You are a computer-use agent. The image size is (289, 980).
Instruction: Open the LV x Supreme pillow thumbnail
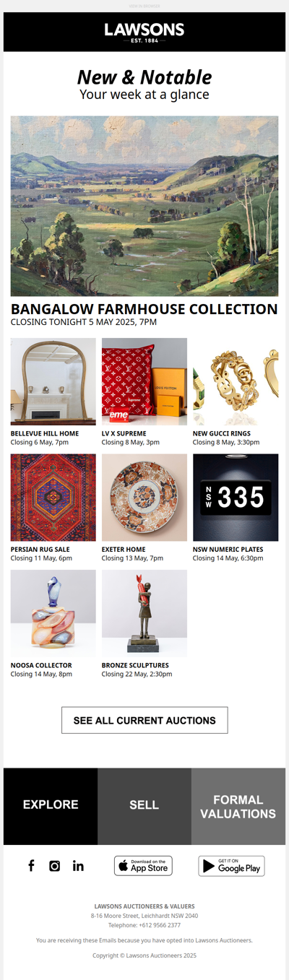pyautogui.click(x=144, y=381)
